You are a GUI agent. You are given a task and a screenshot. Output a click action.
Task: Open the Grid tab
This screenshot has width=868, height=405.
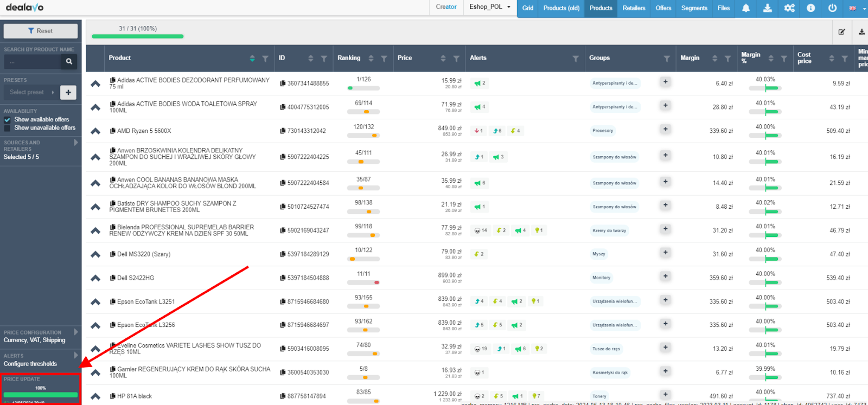pyautogui.click(x=528, y=8)
